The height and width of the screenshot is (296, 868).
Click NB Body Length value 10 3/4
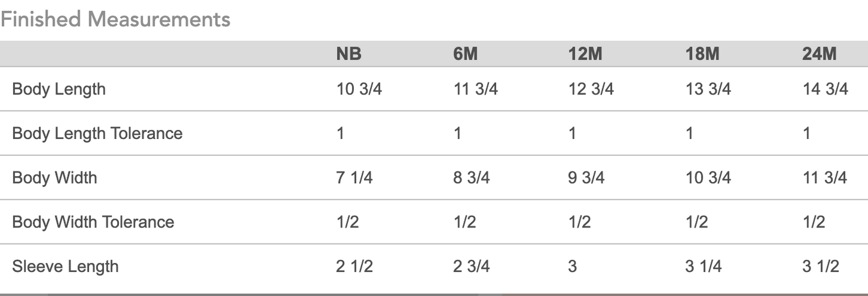tap(359, 89)
